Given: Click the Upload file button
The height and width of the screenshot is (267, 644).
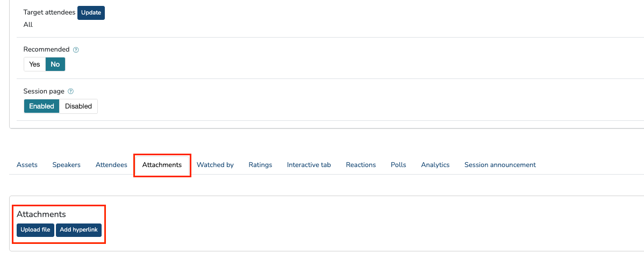Looking at the screenshot, I should (35, 230).
